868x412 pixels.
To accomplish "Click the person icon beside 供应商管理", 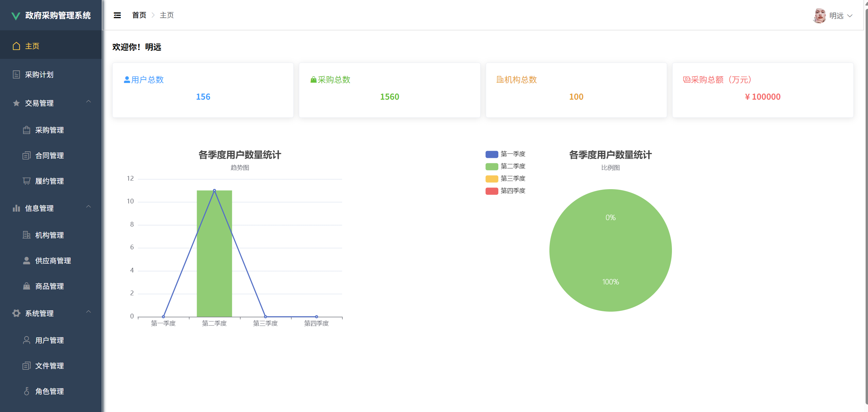I will [27, 261].
